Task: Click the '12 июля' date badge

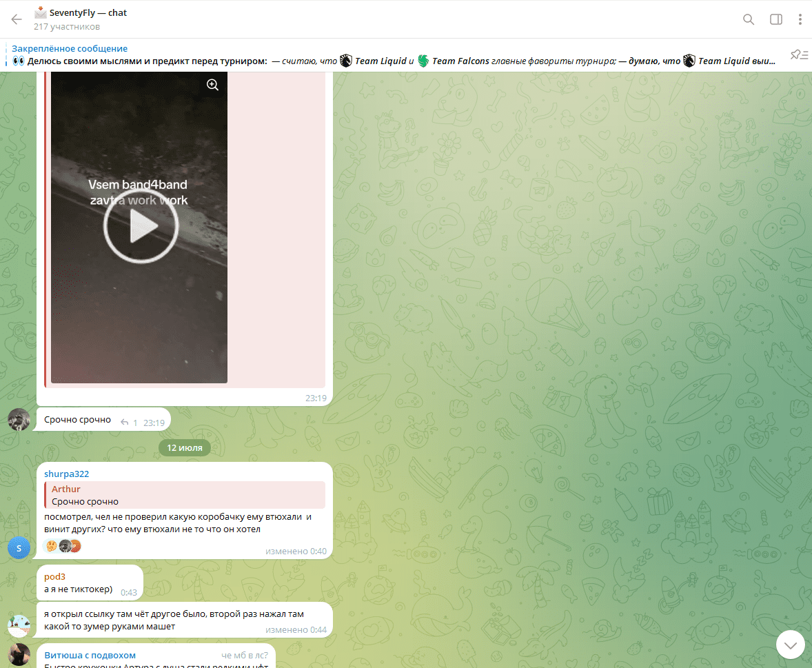Action: pos(184,447)
